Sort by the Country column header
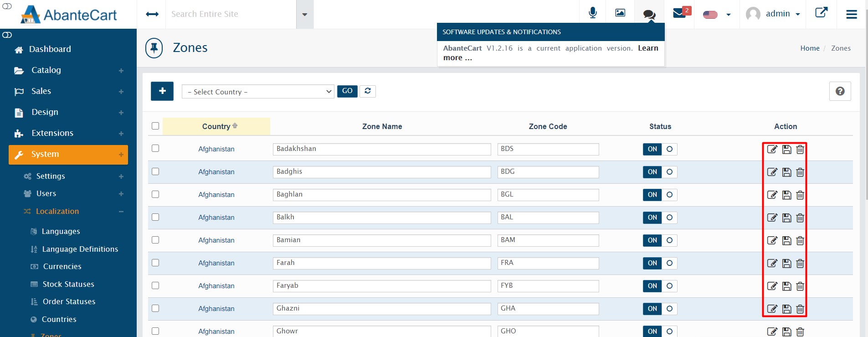The height and width of the screenshot is (337, 868). tap(216, 126)
